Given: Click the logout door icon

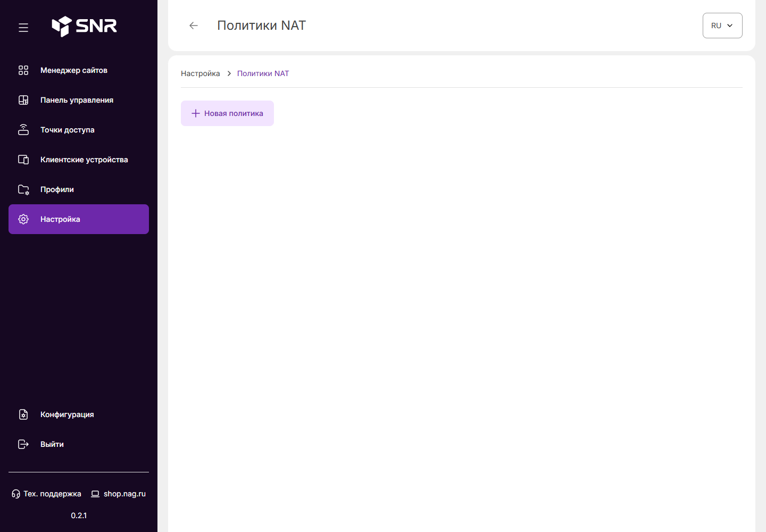Looking at the screenshot, I should pyautogui.click(x=23, y=444).
